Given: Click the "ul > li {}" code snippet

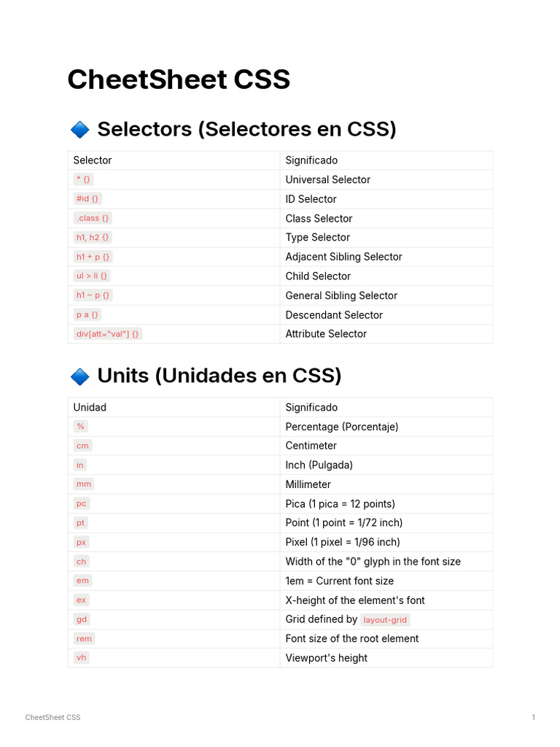Looking at the screenshot, I should click(92, 276).
